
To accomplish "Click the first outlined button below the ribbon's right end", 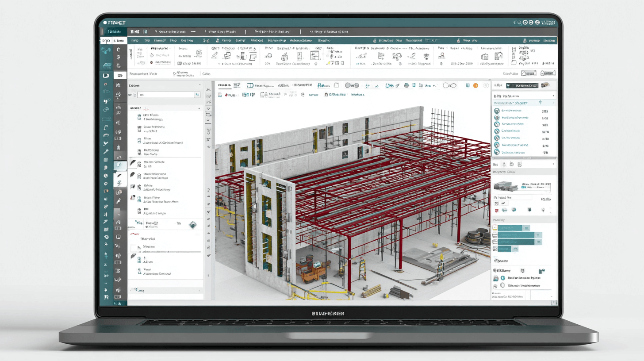I will (x=529, y=73).
